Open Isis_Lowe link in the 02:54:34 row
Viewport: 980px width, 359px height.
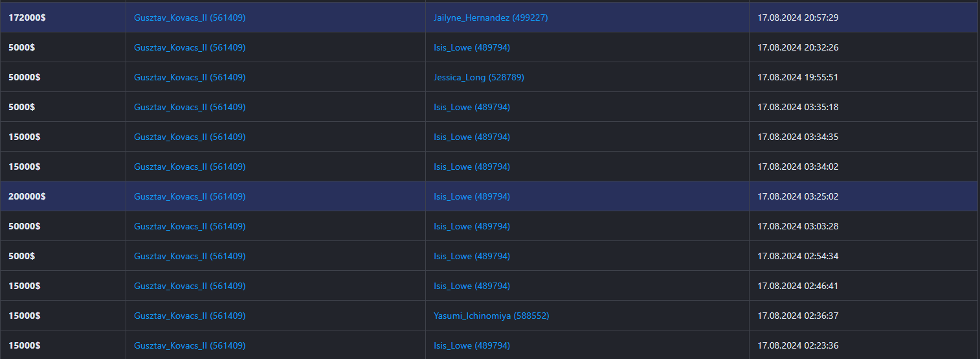pos(471,256)
